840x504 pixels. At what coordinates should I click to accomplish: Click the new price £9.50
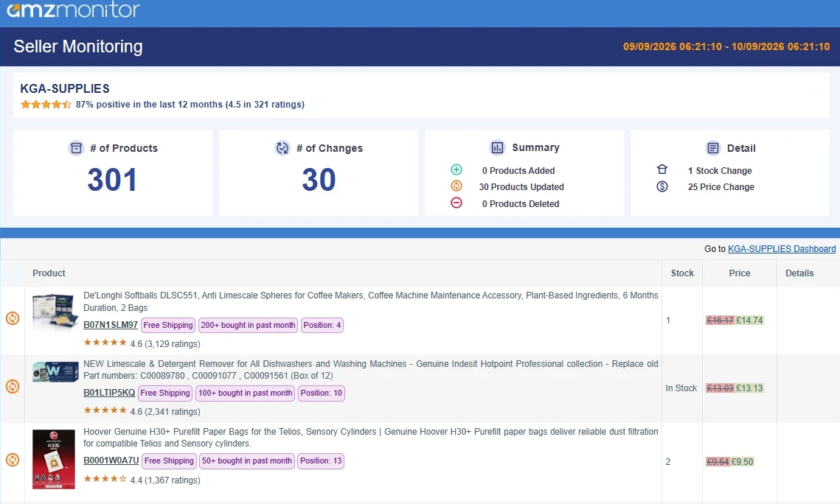coord(743,461)
